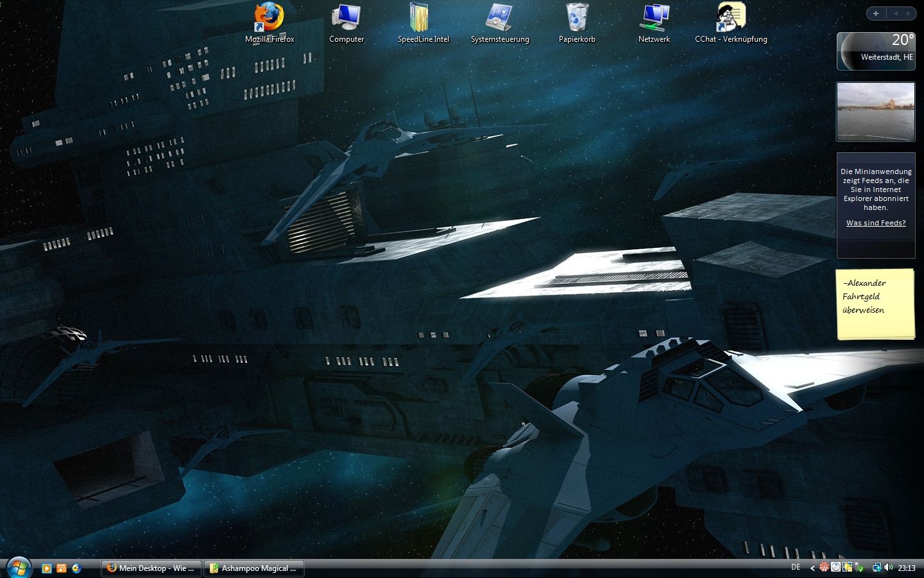This screenshot has width=924, height=578.
Task: Click the Windows Start orb
Action: (x=19, y=568)
